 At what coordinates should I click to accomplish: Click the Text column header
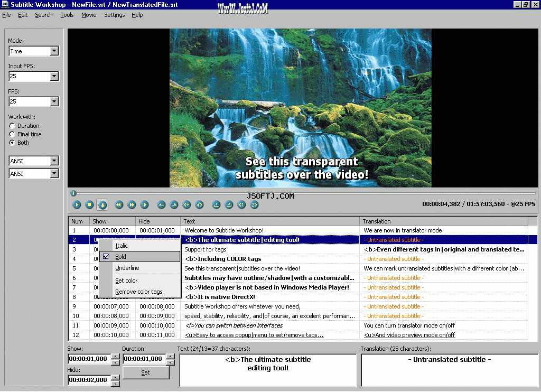[270, 221]
